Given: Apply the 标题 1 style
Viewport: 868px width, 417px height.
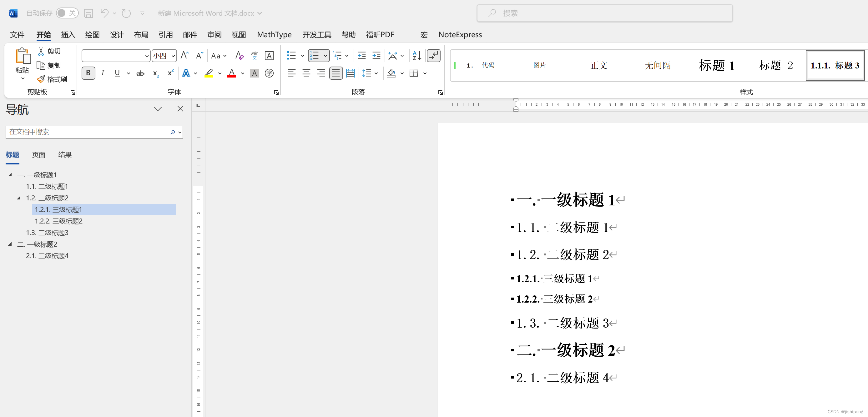Looking at the screenshot, I should pos(716,65).
